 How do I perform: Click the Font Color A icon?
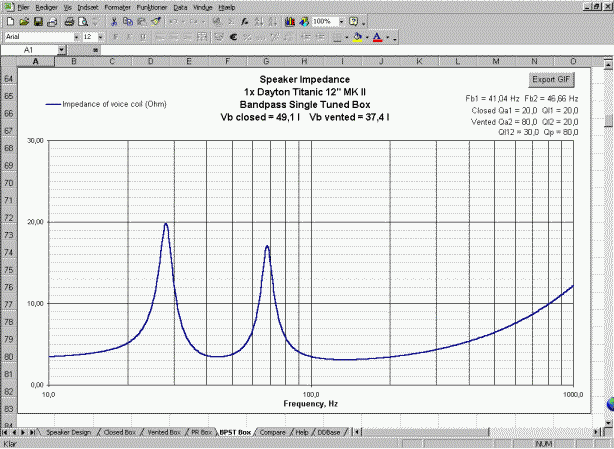coord(377,37)
